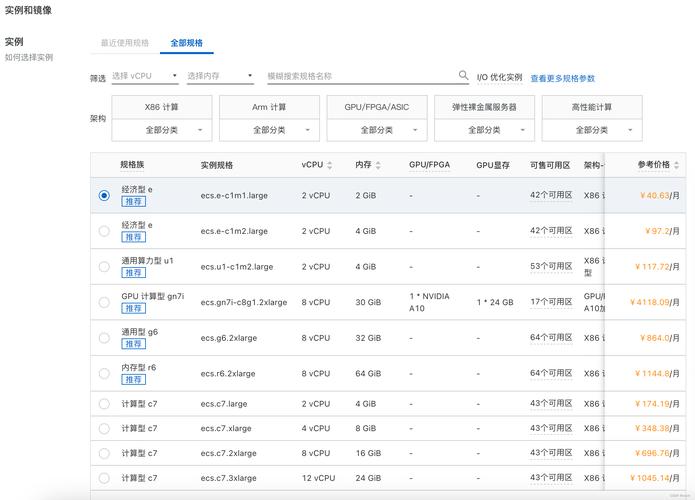Expand 全部分类 dropdown under X86 计算
The width and height of the screenshot is (695, 500).
(x=162, y=130)
